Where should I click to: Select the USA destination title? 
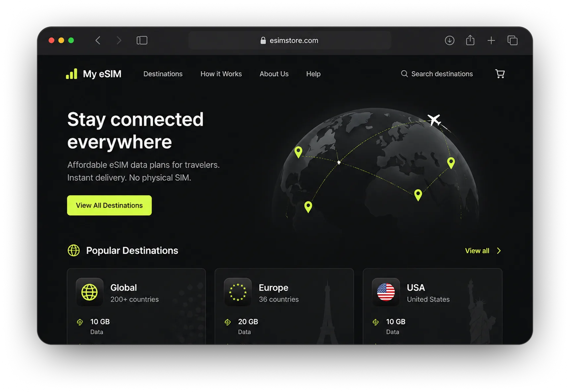[x=416, y=287]
